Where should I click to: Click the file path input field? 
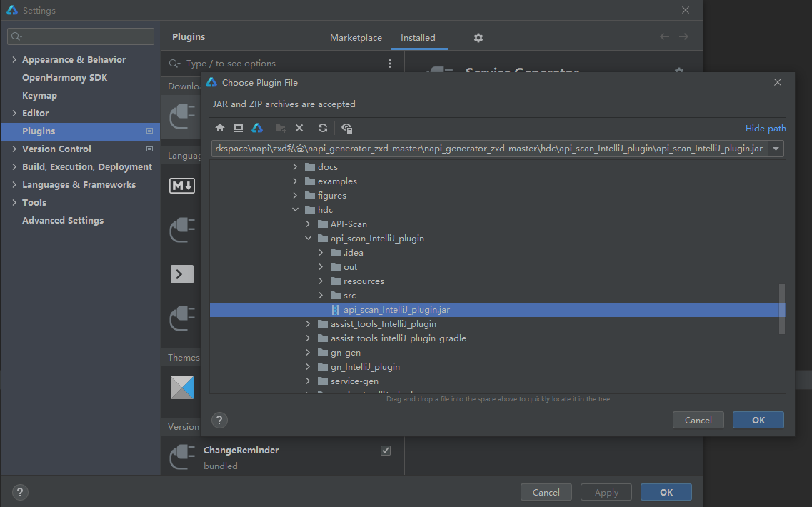click(489, 149)
